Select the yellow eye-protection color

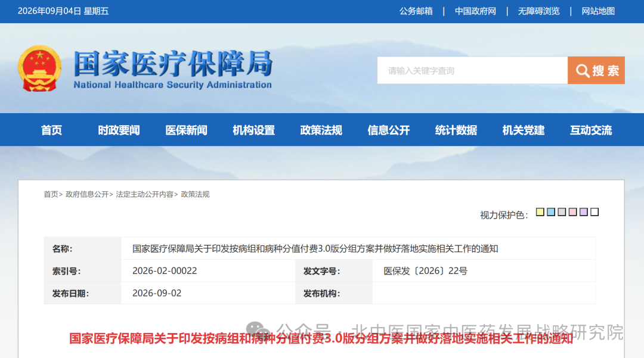540,212
